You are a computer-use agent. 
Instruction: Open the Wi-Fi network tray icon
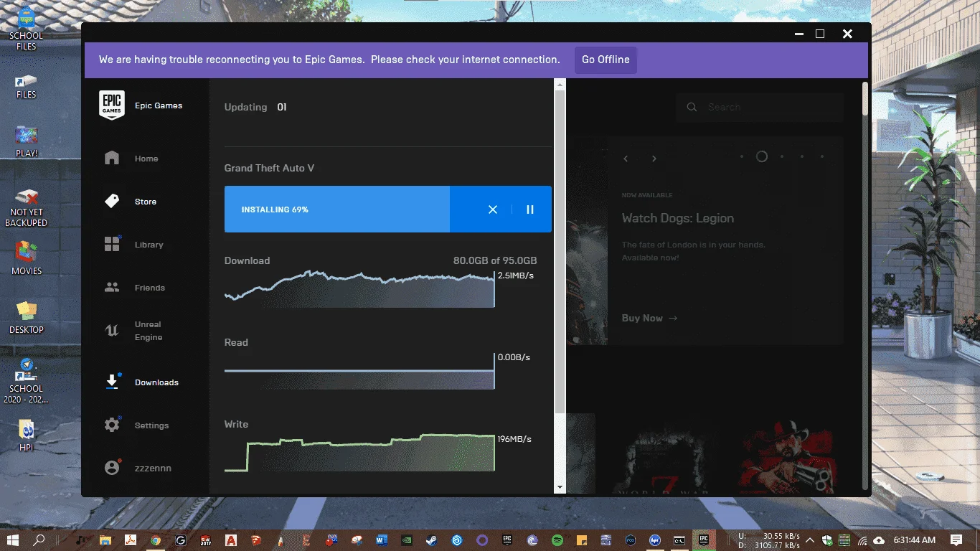click(862, 540)
